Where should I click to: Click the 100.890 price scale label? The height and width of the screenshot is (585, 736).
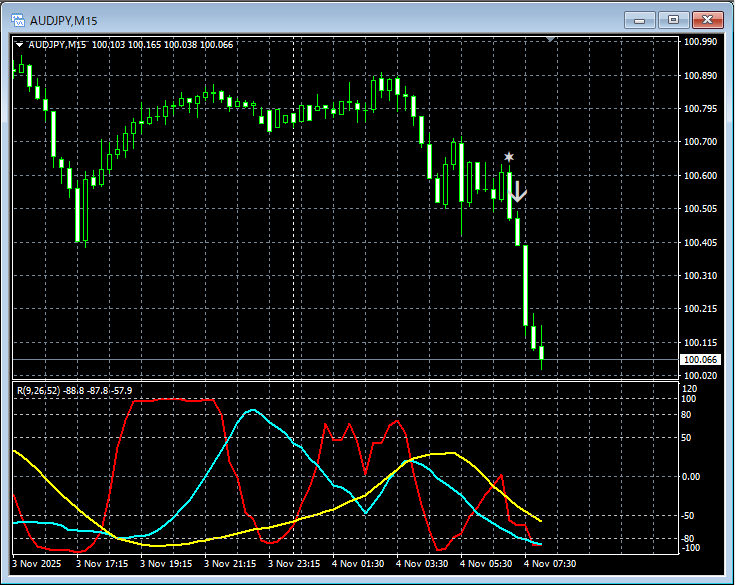(700, 76)
